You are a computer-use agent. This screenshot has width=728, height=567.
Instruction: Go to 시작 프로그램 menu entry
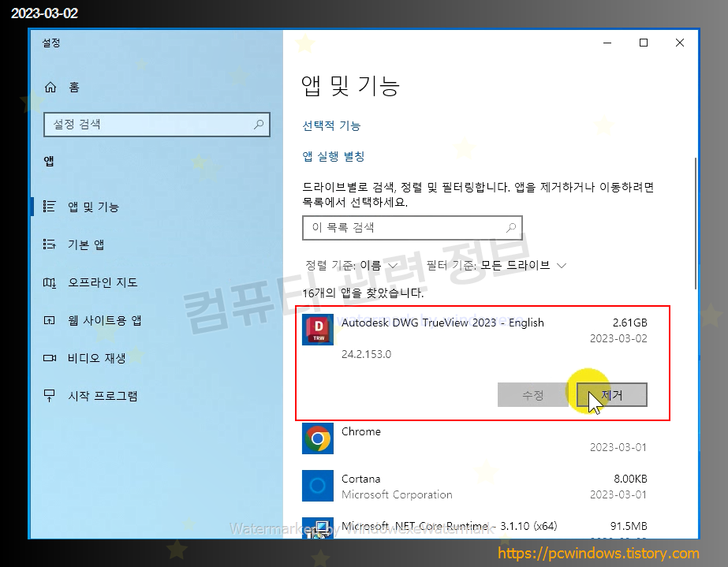pos(103,396)
